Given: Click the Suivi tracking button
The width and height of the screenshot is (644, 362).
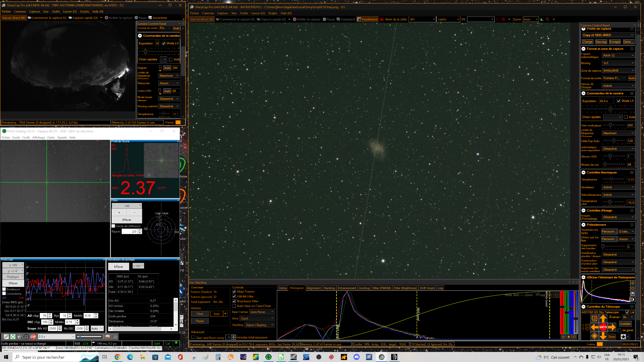Looking at the screenshot, I should pyautogui.click(x=612, y=337).
